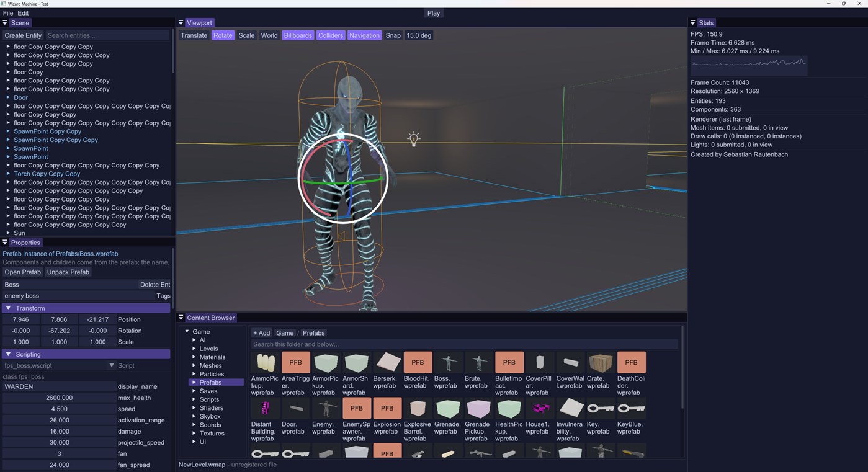
Task: Click the light bulb billboard in viewport
Action: [x=414, y=139]
